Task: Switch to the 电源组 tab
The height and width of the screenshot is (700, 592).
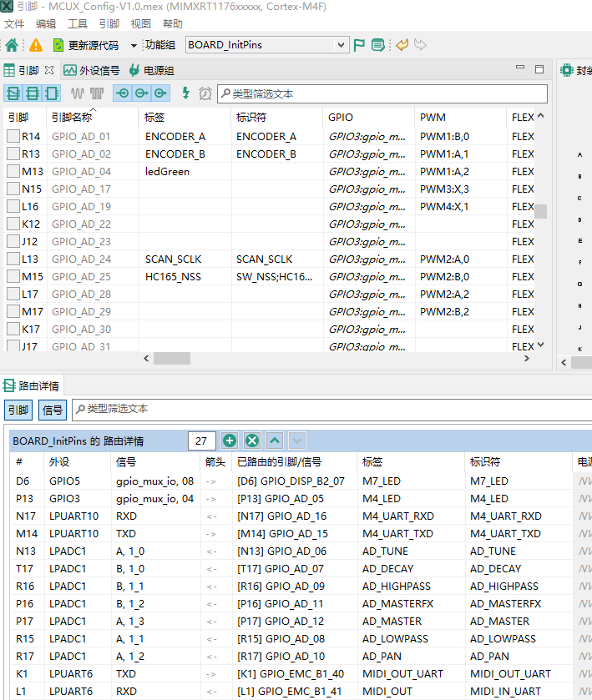Action: [x=152, y=71]
